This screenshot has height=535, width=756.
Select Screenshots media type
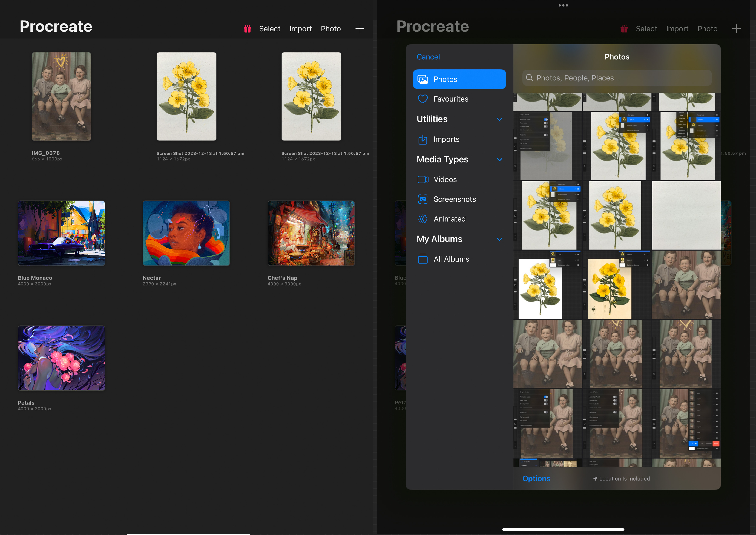coord(454,199)
